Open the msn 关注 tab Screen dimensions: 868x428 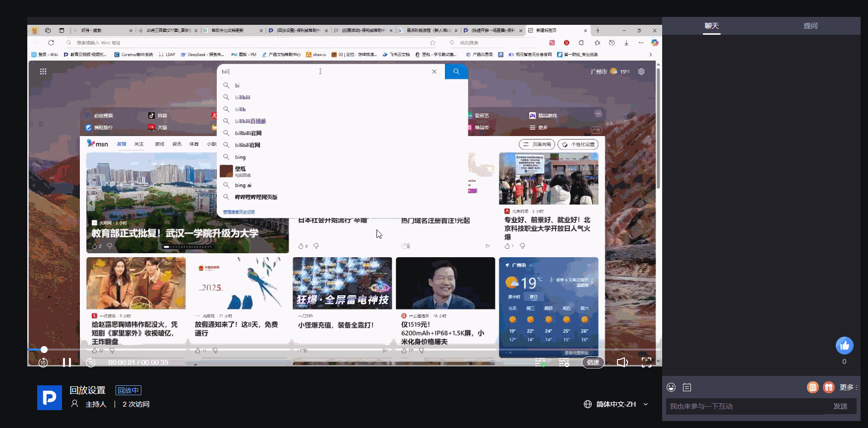coord(139,144)
